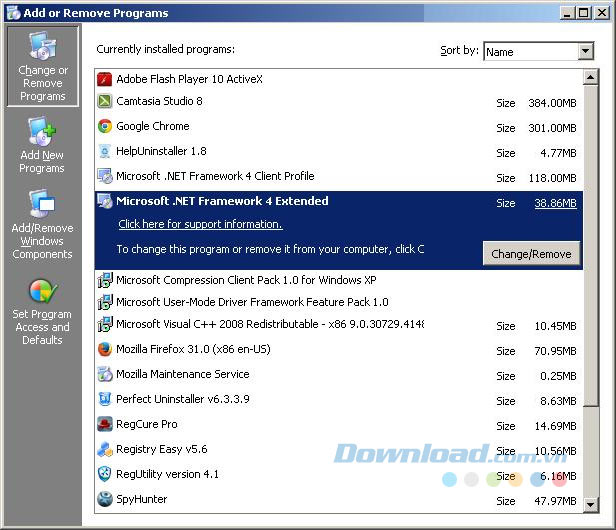Select the Camtasia Studio 8 icon

[x=105, y=102]
